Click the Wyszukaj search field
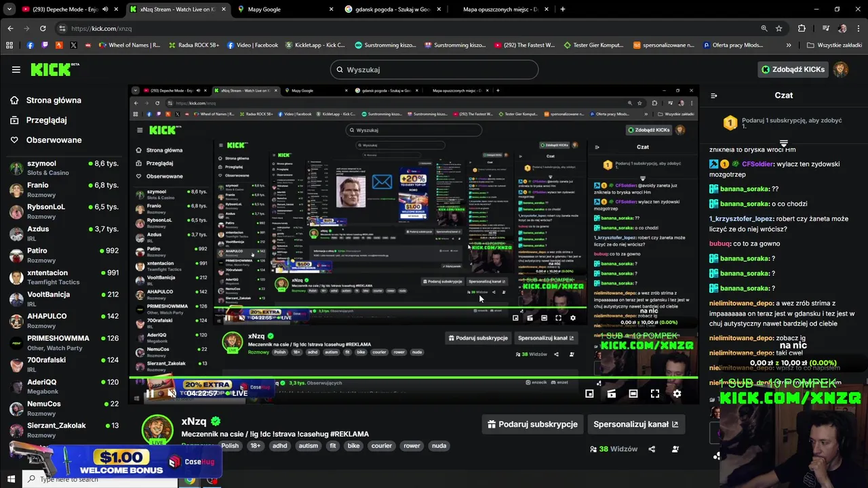The height and width of the screenshot is (488, 868). click(434, 69)
